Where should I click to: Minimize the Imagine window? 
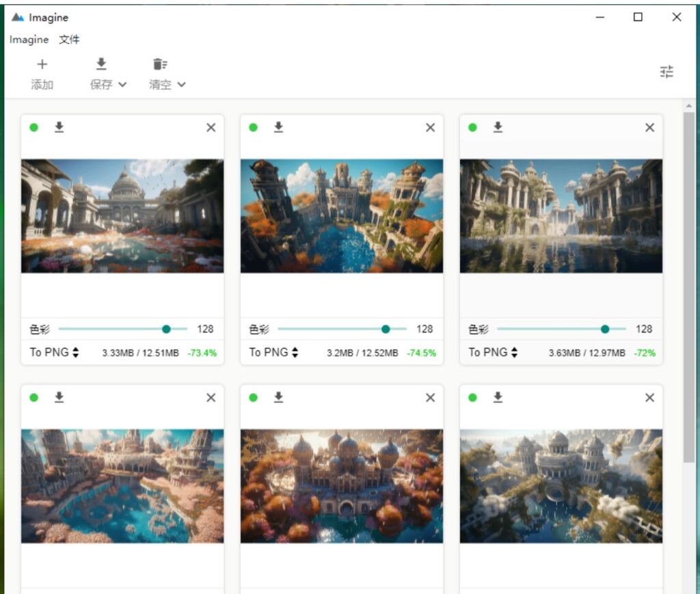click(600, 17)
